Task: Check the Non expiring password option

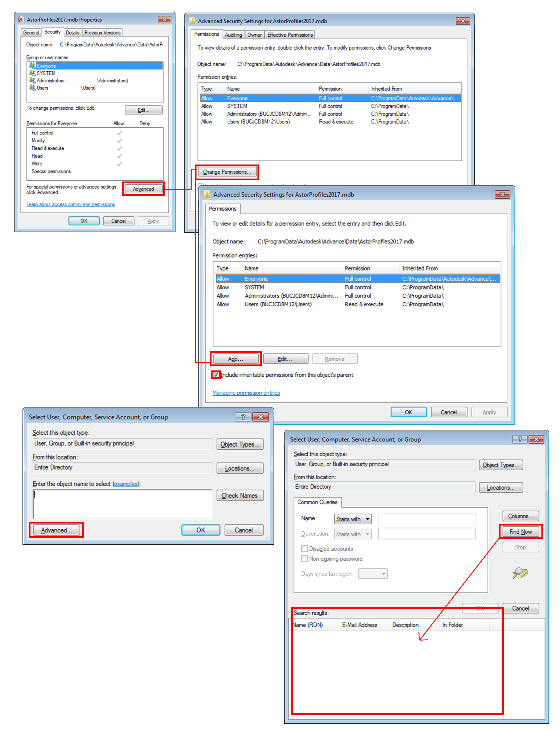Action: (304, 558)
